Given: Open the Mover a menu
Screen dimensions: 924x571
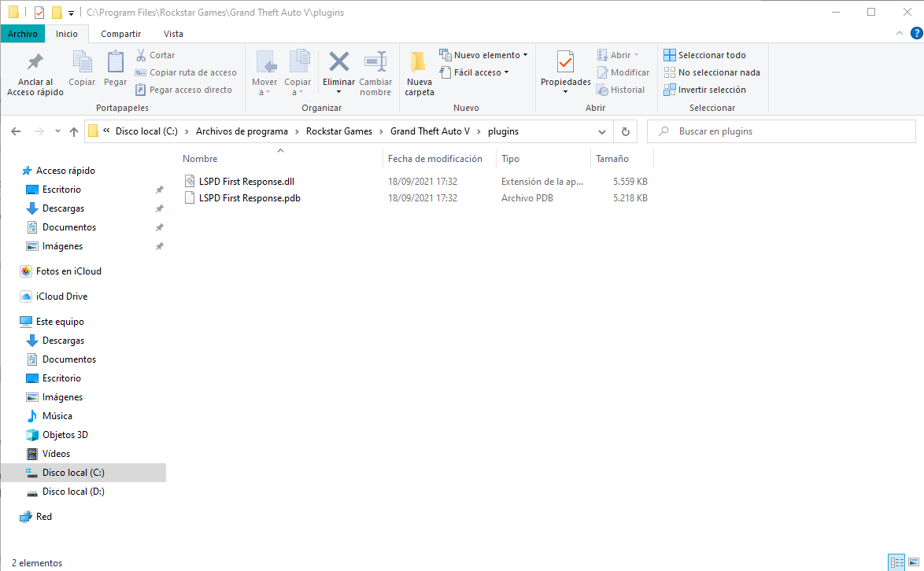Looking at the screenshot, I should click(264, 74).
